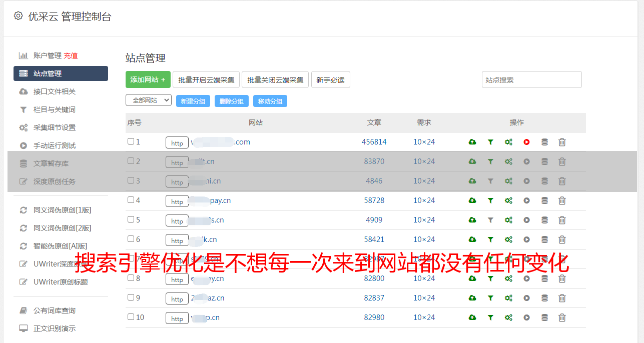Check the box for row 10
Screen dimensions: 644x343
coord(131,317)
